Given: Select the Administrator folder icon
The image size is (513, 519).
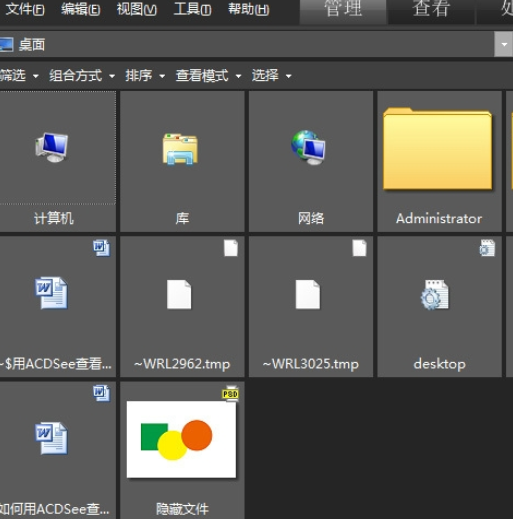Looking at the screenshot, I should pyautogui.click(x=438, y=149).
